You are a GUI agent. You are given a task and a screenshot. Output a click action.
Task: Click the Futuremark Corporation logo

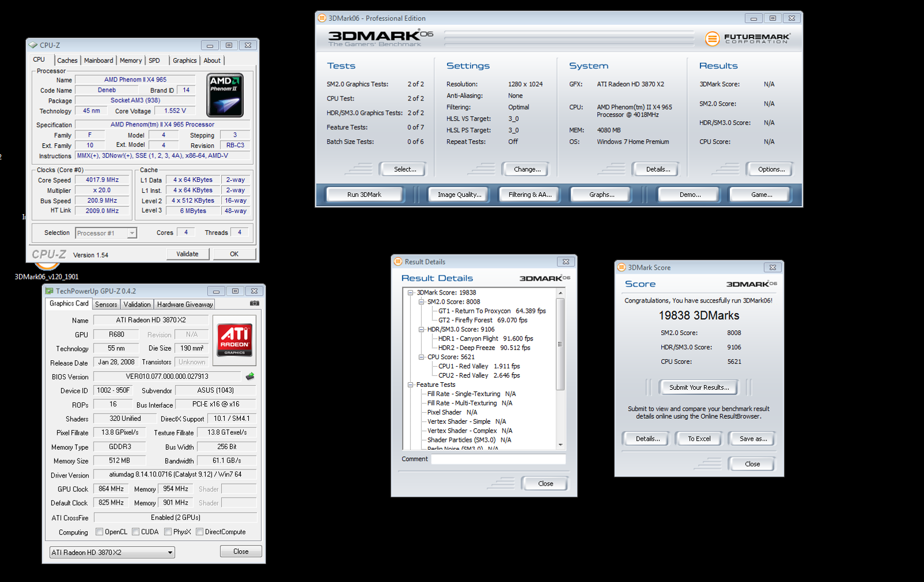click(748, 39)
